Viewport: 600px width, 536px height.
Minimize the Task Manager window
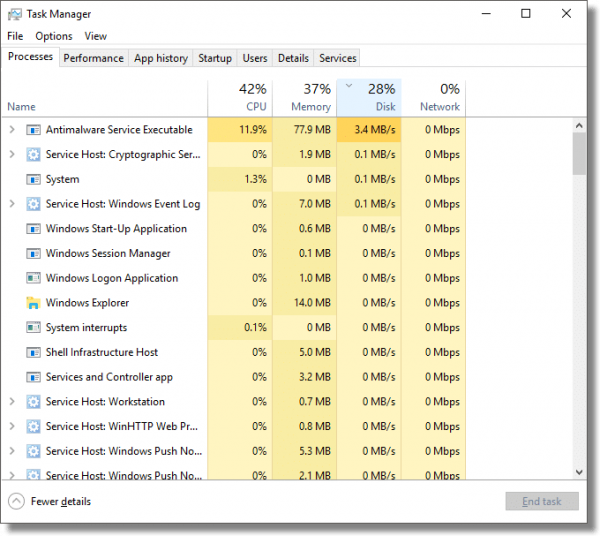pos(486,14)
